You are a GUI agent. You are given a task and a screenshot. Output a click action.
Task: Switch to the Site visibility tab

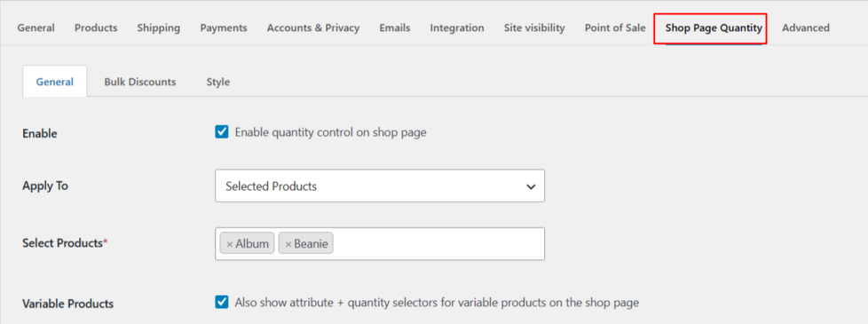point(534,28)
